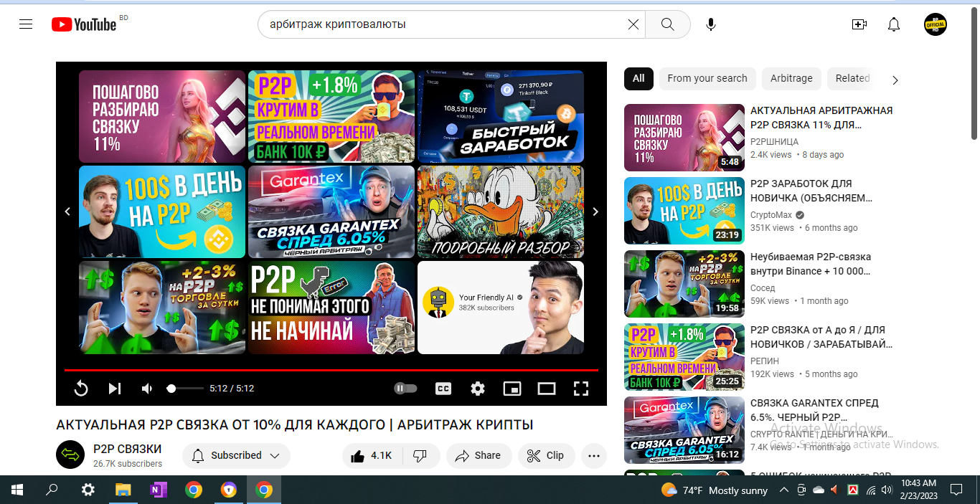
Task: Open the Windows action center
Action: point(956,490)
